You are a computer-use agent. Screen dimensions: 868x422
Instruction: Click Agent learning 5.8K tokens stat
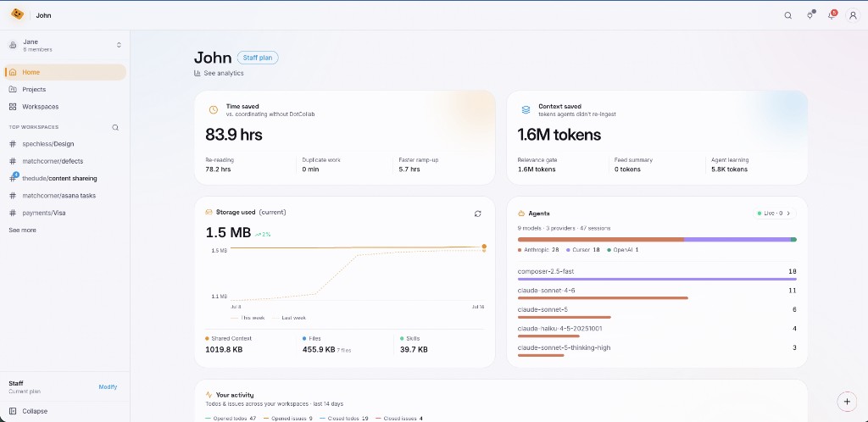(x=732, y=164)
